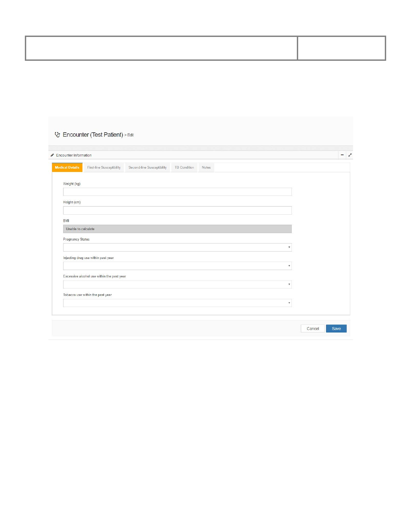Select the Medical Details tab

point(67,167)
